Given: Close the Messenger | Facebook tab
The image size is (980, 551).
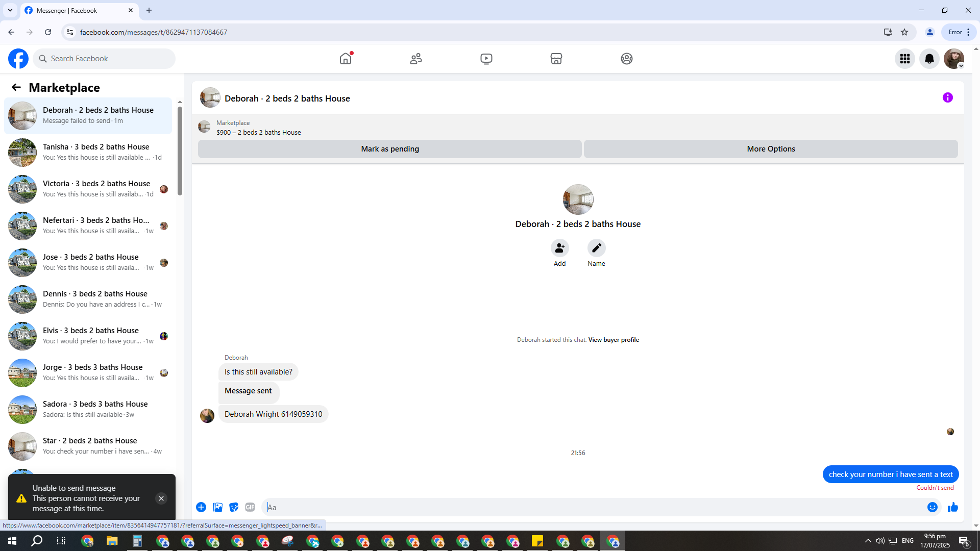Looking at the screenshot, I should [x=131, y=10].
